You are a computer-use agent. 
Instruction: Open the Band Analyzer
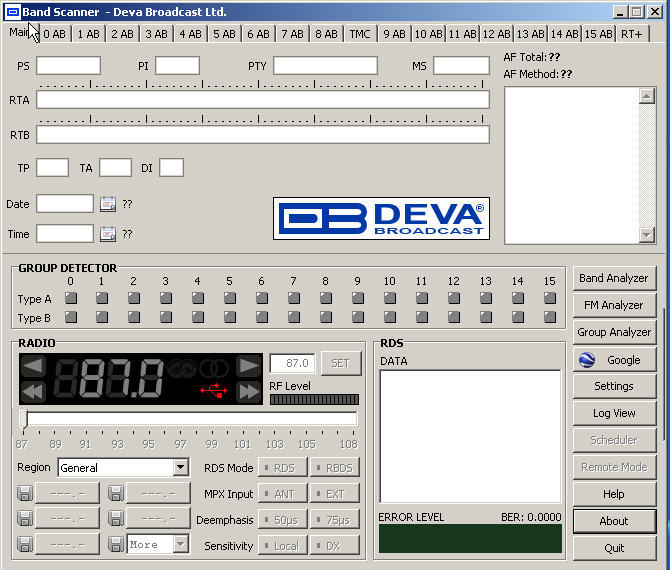tap(614, 278)
